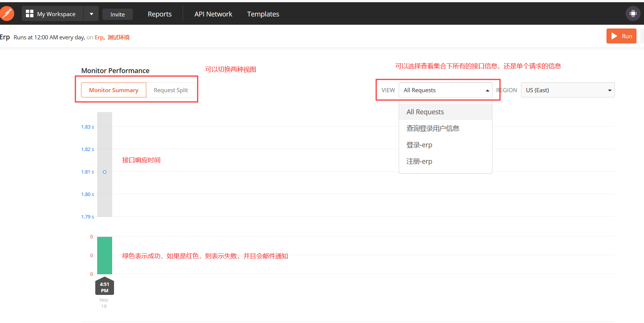Go to API Network
Screen dimensions: 644x323
click(x=213, y=14)
